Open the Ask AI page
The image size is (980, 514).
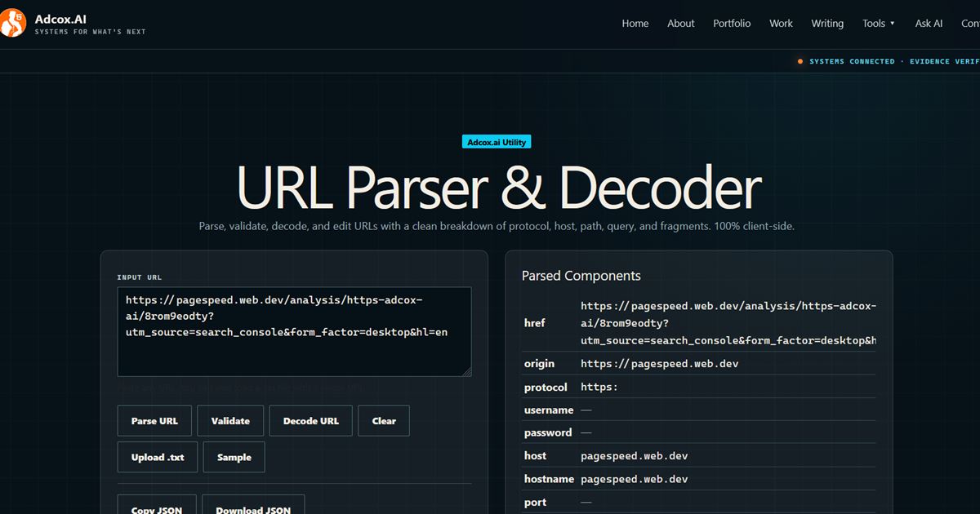click(x=929, y=24)
